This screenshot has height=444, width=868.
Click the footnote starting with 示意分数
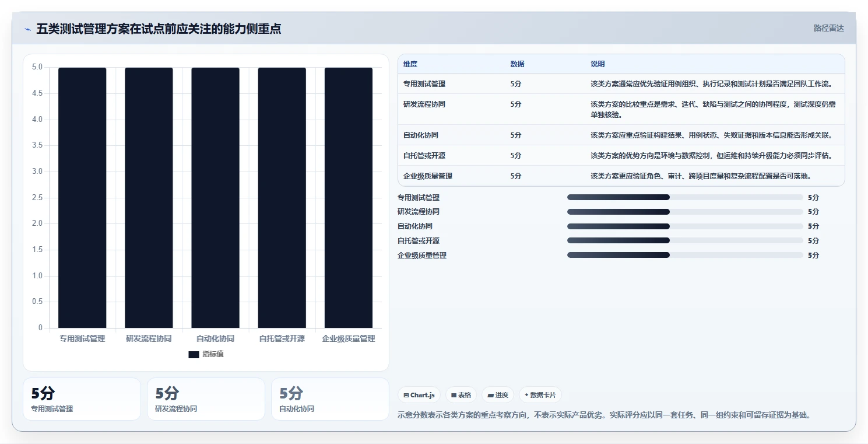pos(604,415)
